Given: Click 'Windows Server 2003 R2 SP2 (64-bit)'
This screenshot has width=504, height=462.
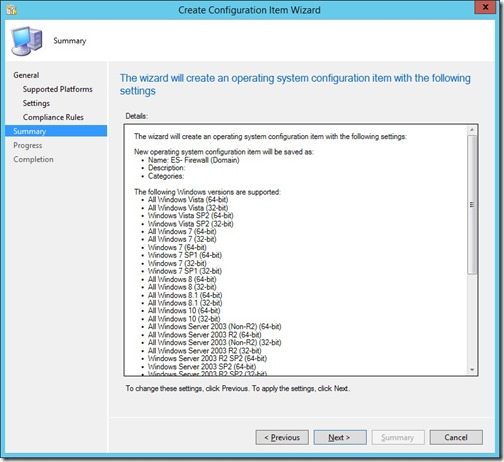Looking at the screenshot, I should [x=207, y=359].
